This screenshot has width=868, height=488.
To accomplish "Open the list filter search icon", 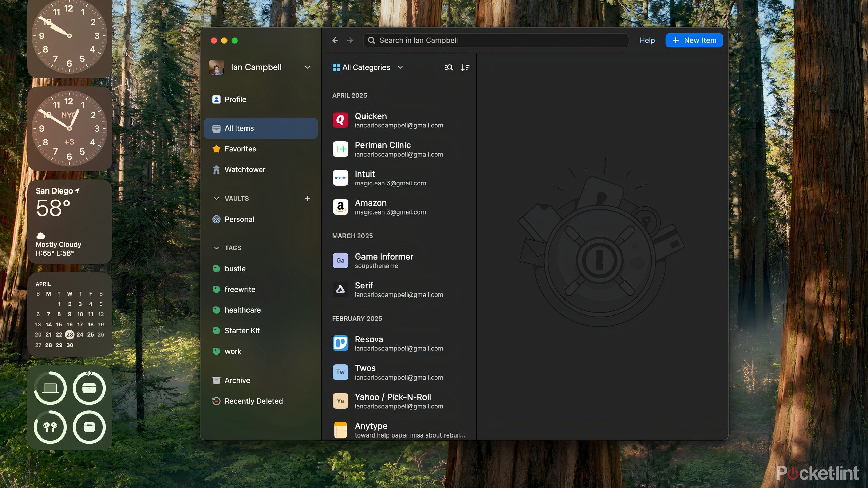I will pos(449,67).
